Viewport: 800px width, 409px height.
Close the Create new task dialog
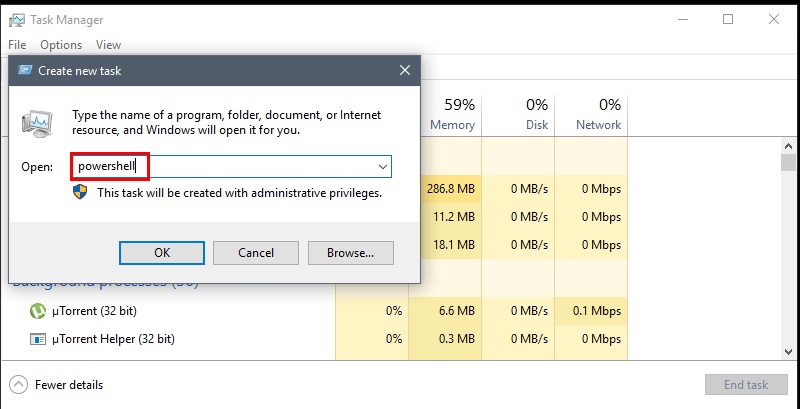click(405, 70)
